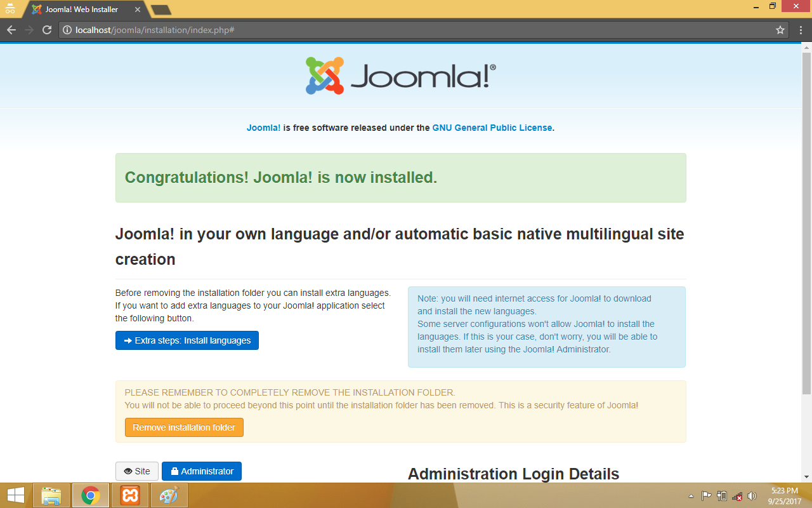Open the Site button with eye icon
The image size is (812, 508).
coord(137,471)
